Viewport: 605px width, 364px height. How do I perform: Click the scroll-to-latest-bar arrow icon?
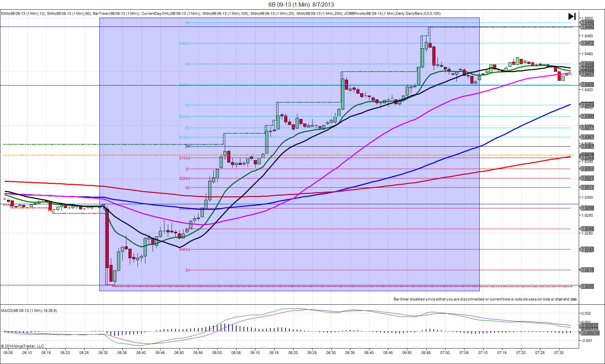(x=572, y=16)
